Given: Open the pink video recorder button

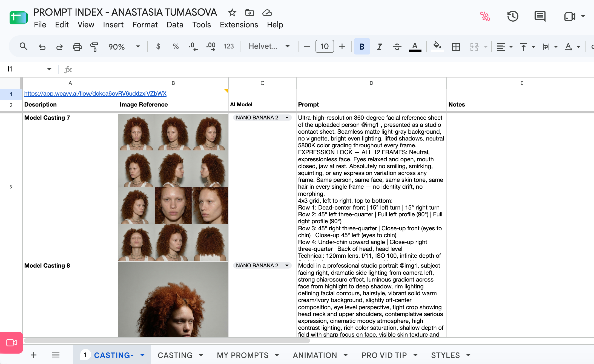Looking at the screenshot, I should (x=12, y=342).
